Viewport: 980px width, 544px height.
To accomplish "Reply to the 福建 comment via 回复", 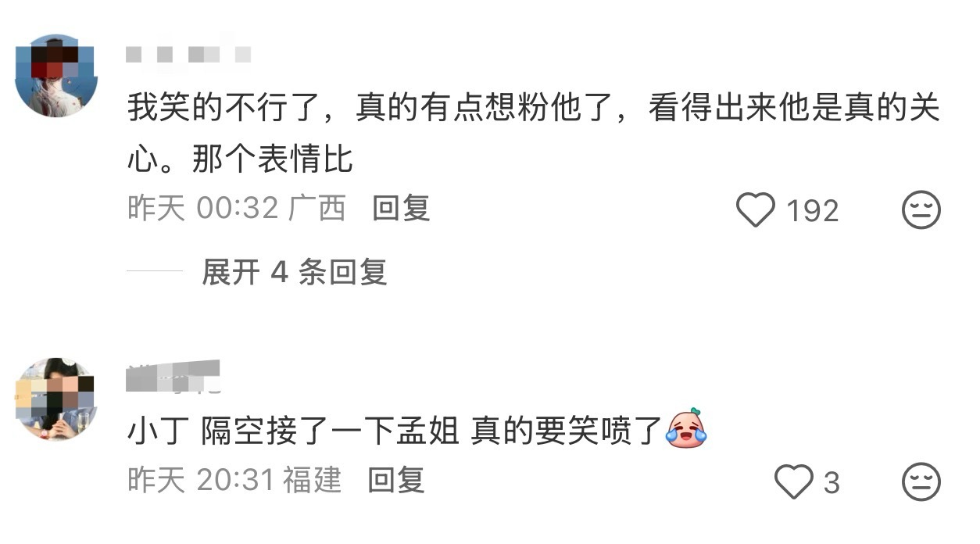I will coord(396,480).
